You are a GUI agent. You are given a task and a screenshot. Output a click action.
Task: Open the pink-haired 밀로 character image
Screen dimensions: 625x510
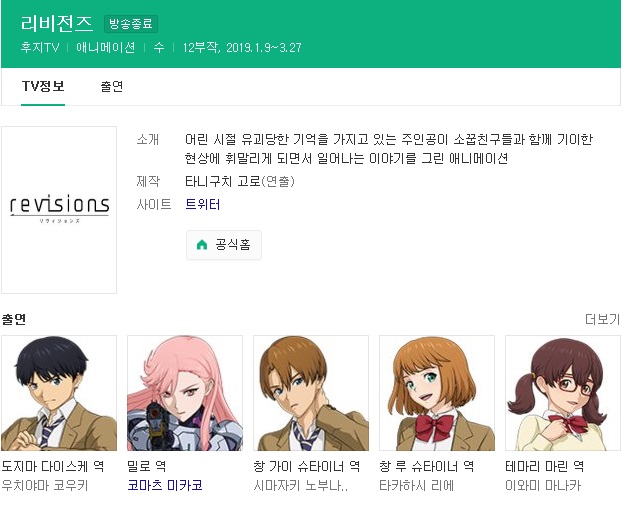[185, 393]
